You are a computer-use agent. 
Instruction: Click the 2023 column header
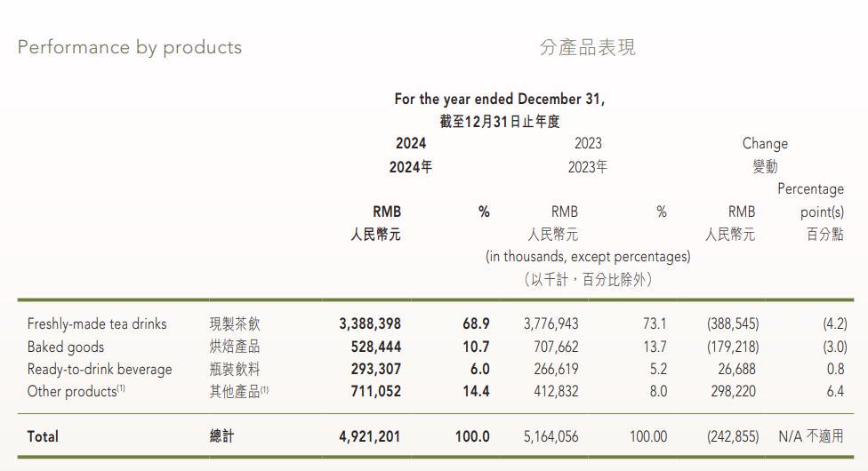tap(588, 143)
